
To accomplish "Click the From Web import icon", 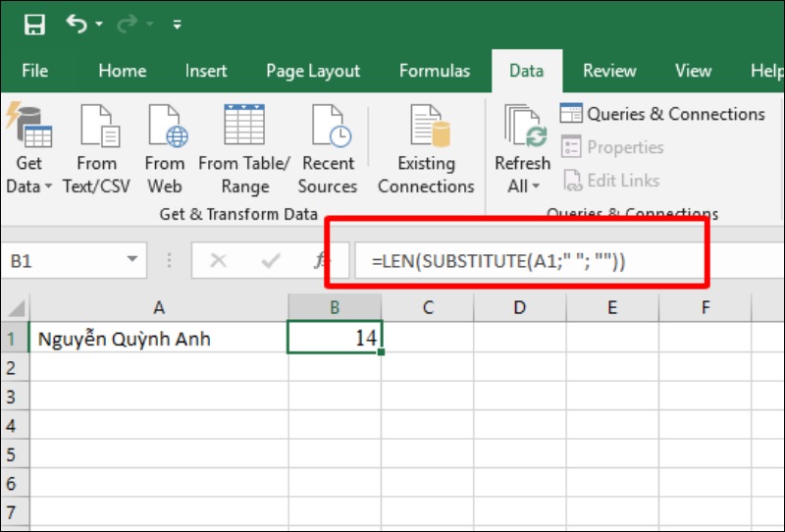I will pyautogui.click(x=165, y=128).
